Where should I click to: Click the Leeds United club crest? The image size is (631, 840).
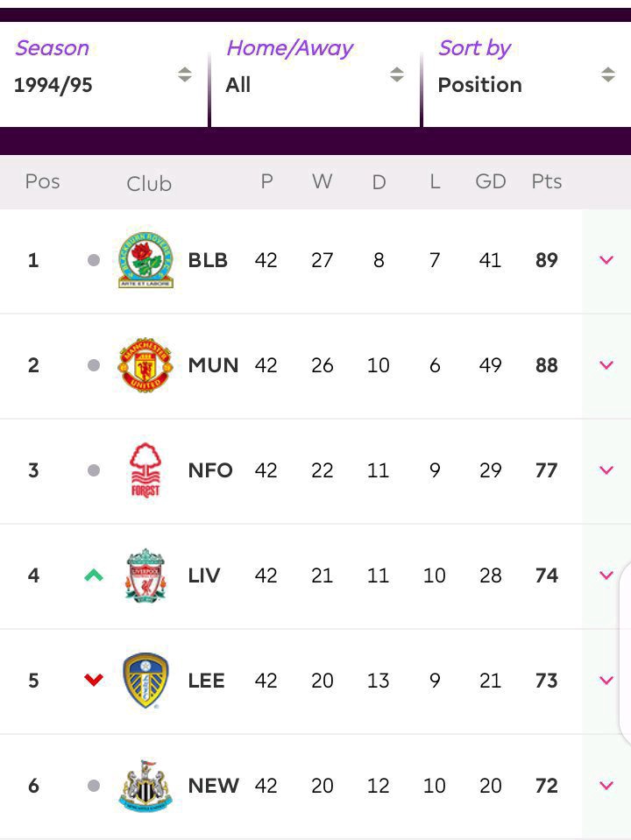pyautogui.click(x=145, y=681)
